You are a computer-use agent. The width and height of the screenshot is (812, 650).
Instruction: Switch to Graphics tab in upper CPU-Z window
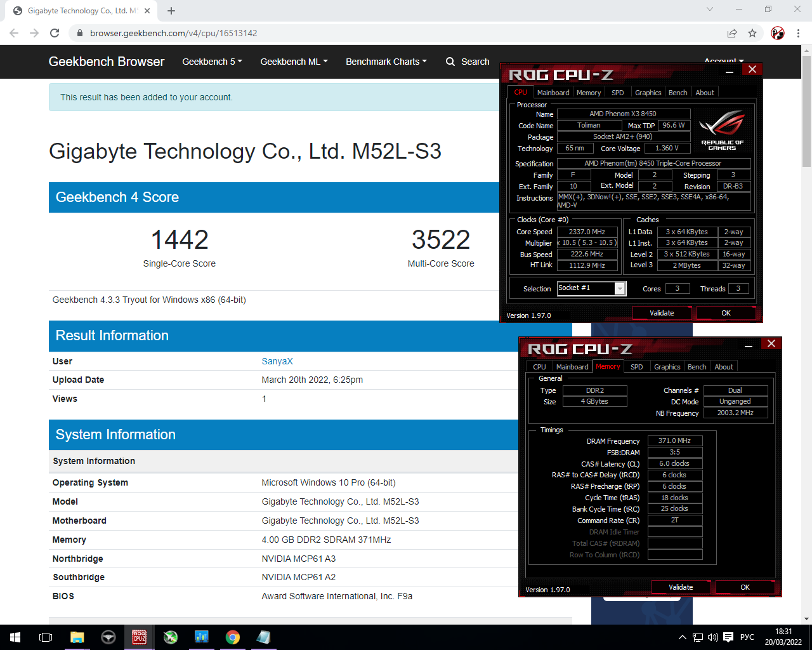coord(648,93)
